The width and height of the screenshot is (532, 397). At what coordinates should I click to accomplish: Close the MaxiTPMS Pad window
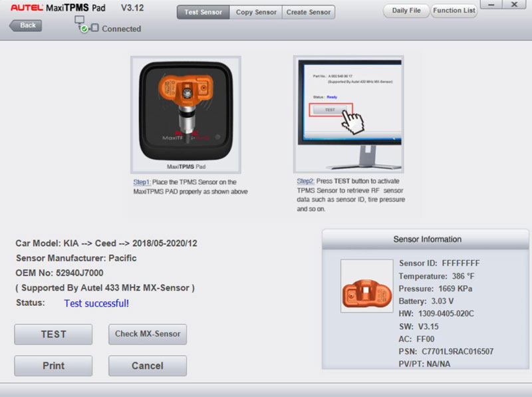point(515,5)
